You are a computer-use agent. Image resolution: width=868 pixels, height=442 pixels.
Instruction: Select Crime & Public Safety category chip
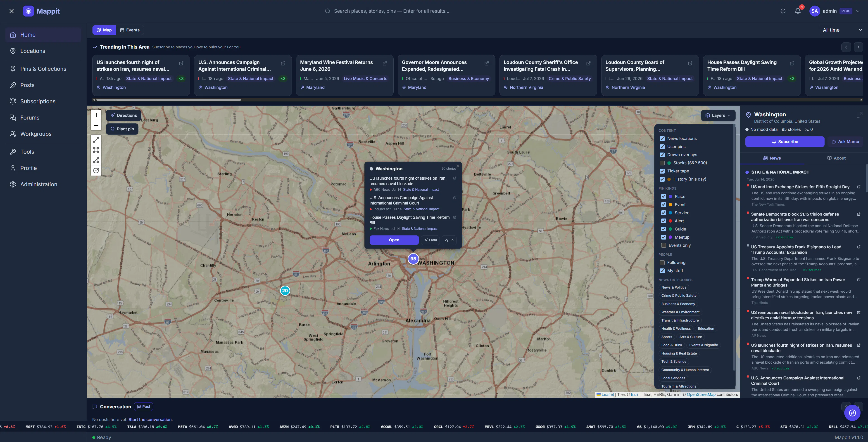[679, 296]
